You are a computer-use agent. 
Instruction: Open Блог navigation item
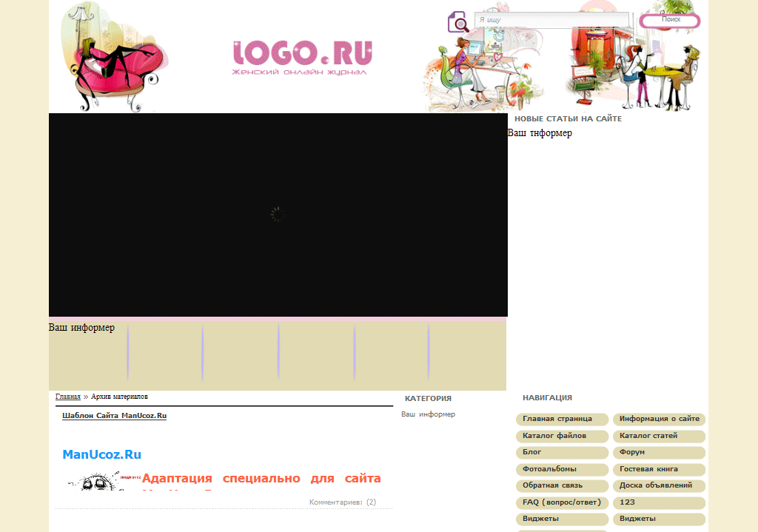(562, 452)
